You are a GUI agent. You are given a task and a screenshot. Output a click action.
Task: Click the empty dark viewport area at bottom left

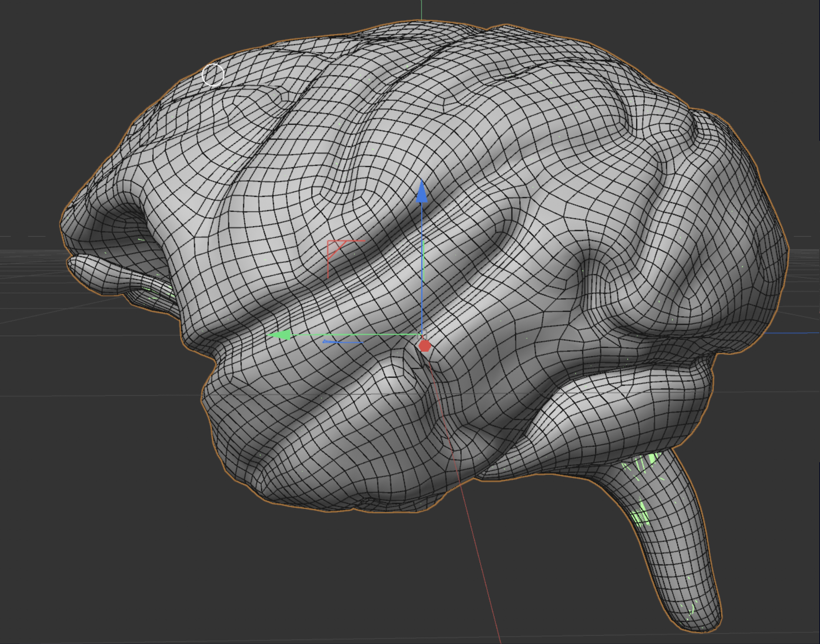coord(94,547)
